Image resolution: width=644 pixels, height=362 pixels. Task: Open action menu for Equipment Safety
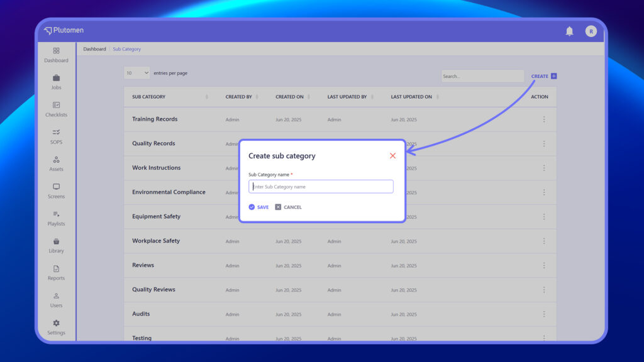pos(544,217)
